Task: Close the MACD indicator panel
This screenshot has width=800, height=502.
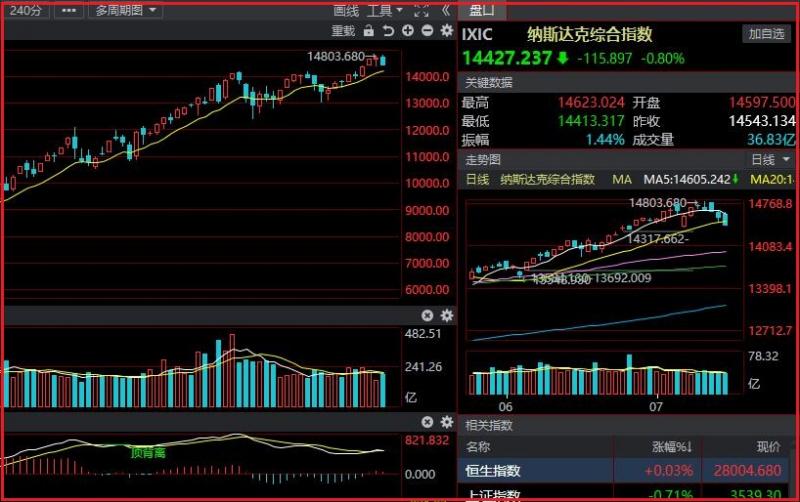Action: 428,422
